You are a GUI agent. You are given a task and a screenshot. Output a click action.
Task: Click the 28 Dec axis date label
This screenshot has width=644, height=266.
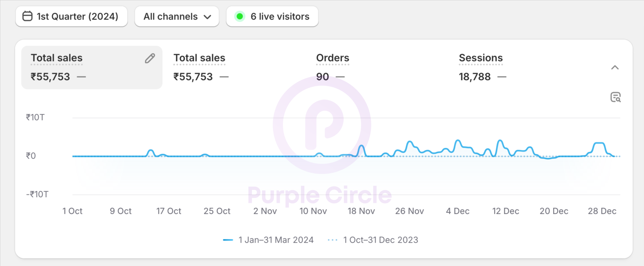point(602,211)
